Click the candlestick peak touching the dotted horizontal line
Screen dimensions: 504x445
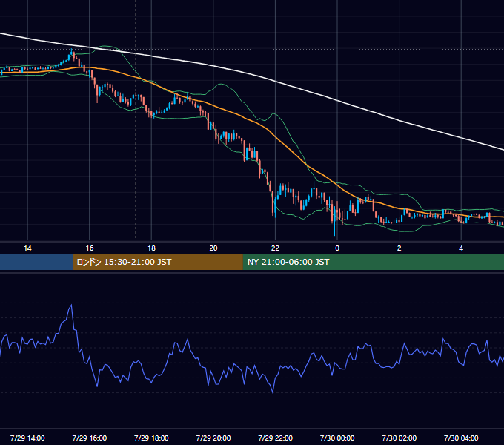pos(72,53)
